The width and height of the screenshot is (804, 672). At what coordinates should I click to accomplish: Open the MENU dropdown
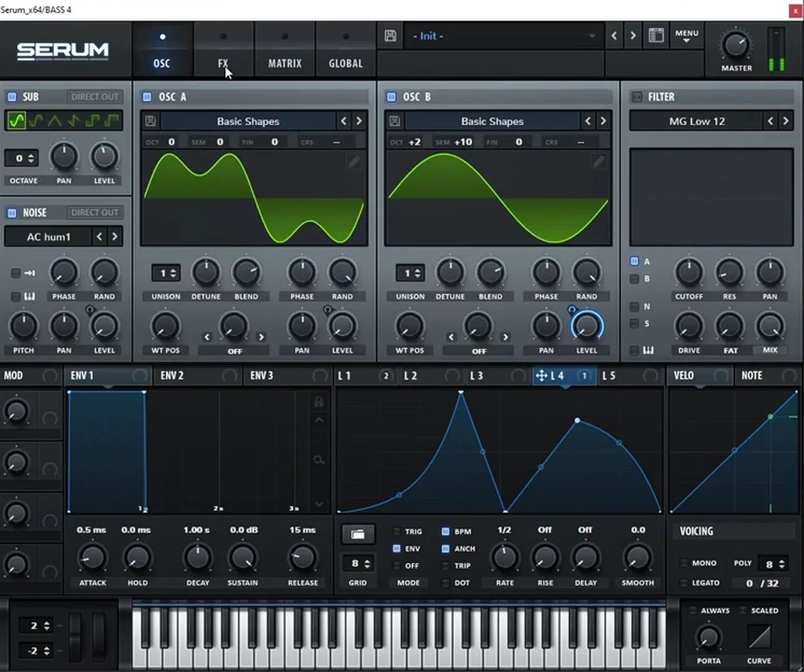coord(687,36)
